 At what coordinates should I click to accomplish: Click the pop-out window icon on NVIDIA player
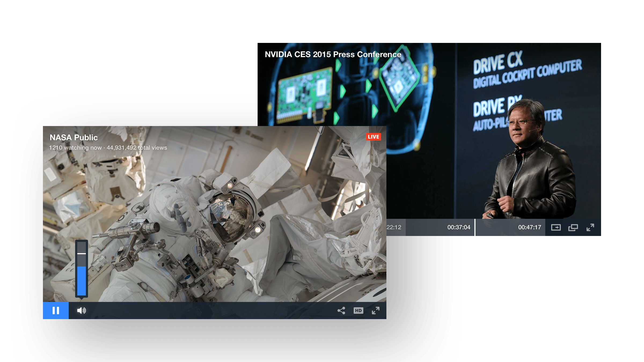[x=573, y=227]
